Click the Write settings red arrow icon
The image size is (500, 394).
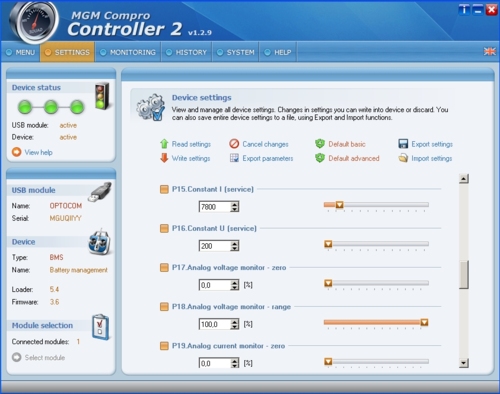point(164,158)
